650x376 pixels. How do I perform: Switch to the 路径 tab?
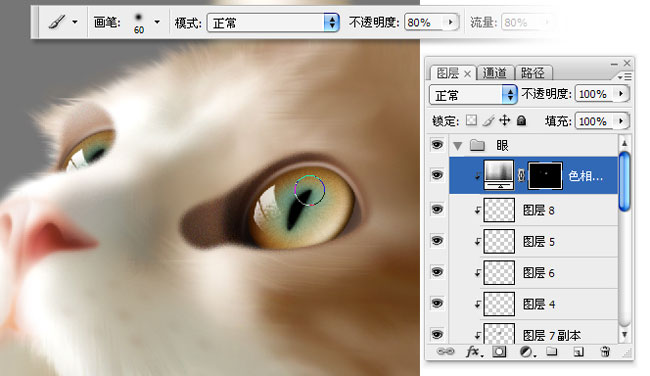[533, 73]
